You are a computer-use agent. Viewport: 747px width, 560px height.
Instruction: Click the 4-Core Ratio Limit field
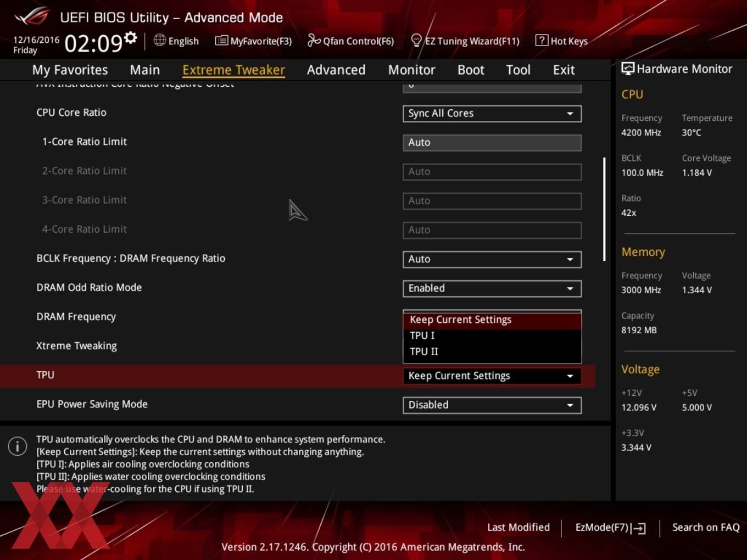[x=492, y=230]
